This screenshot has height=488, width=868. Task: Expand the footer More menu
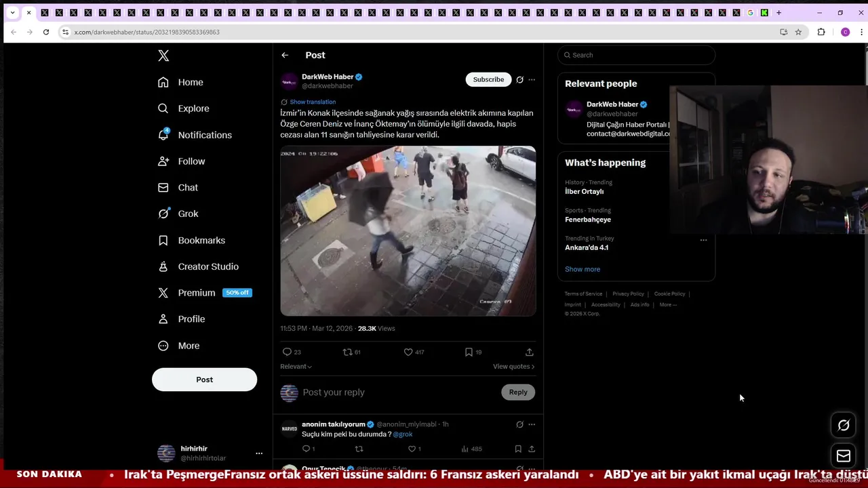click(668, 305)
